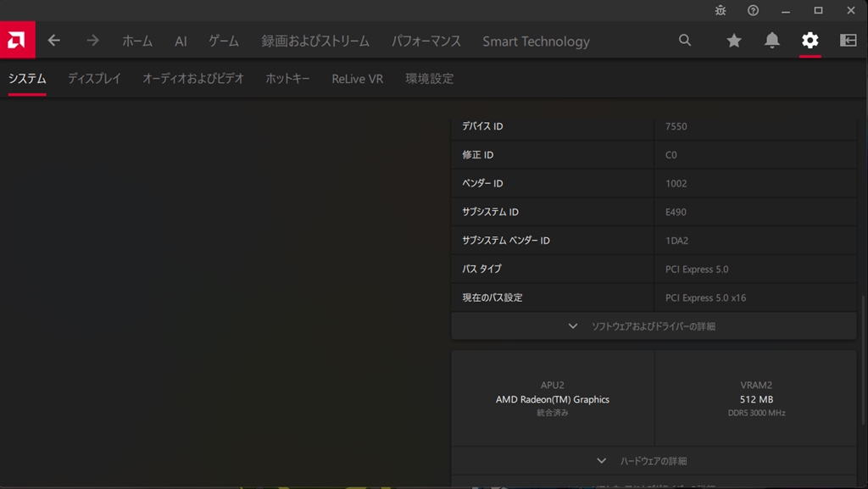The height and width of the screenshot is (489, 868).
Task: Click the VRAM2 heading
Action: tap(756, 385)
